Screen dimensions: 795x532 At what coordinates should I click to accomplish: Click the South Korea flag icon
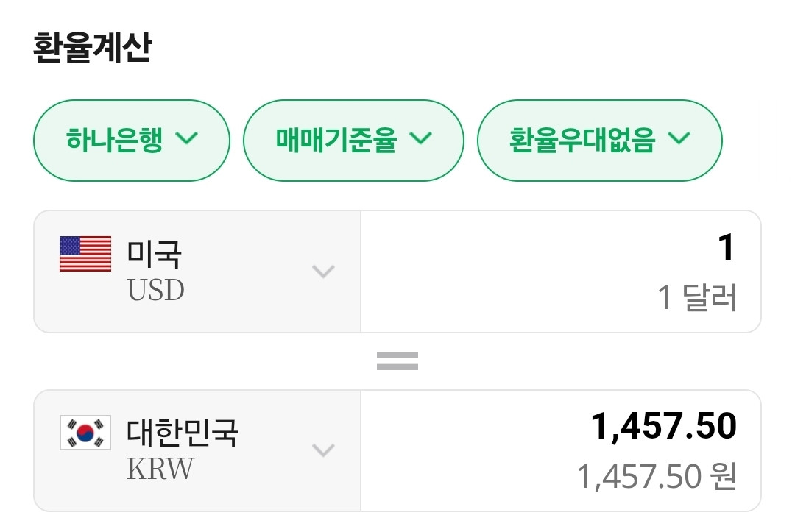(x=85, y=433)
